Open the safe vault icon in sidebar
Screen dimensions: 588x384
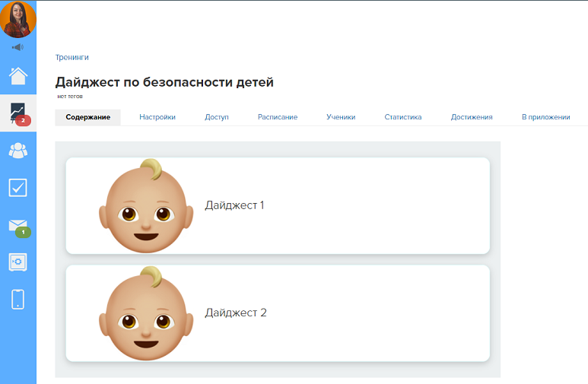tap(17, 262)
